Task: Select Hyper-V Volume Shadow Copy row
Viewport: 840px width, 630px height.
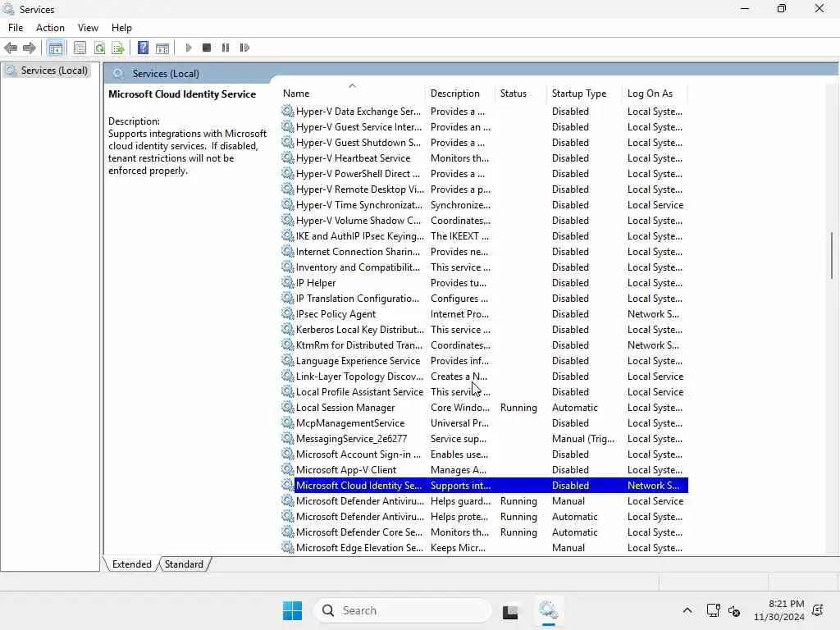Action: pos(484,220)
